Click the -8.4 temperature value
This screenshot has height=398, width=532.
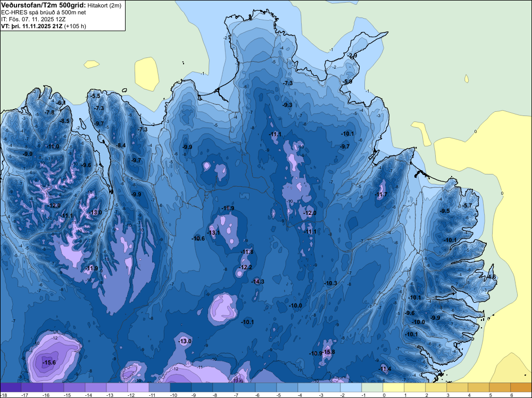(121, 146)
